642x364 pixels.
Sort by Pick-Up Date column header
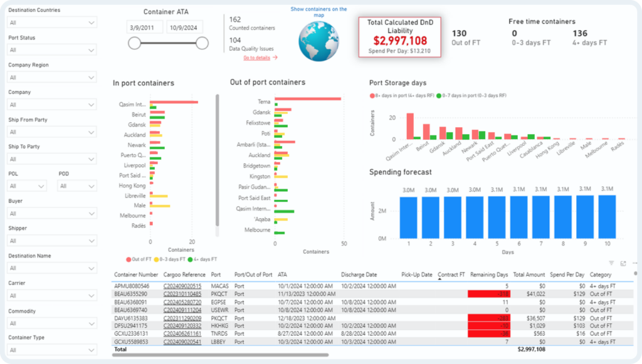pos(417,275)
